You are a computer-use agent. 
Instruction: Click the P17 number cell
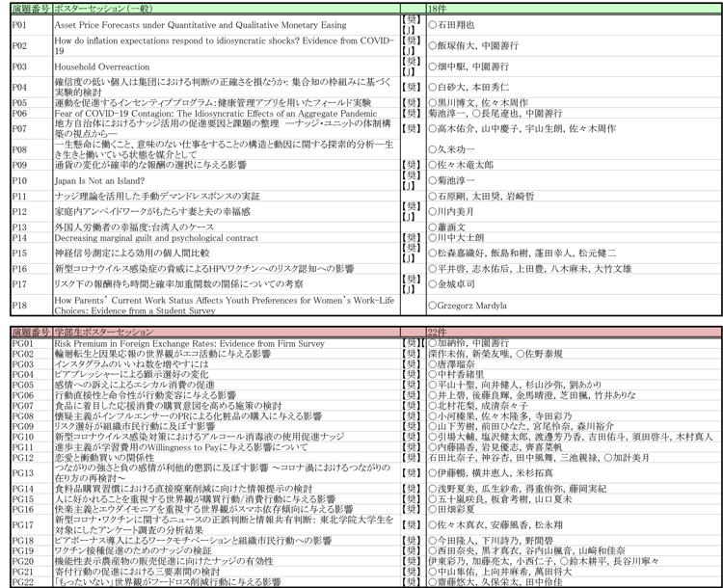point(32,284)
